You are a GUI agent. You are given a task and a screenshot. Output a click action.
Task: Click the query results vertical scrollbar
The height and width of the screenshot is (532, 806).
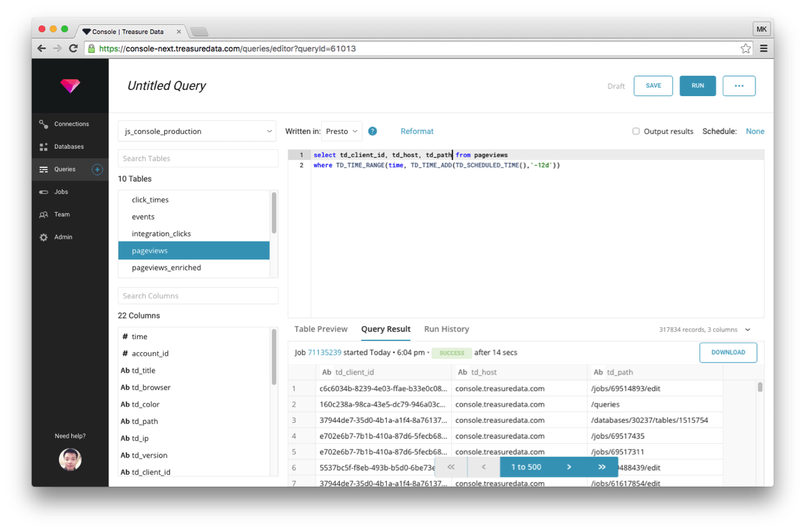click(760, 388)
